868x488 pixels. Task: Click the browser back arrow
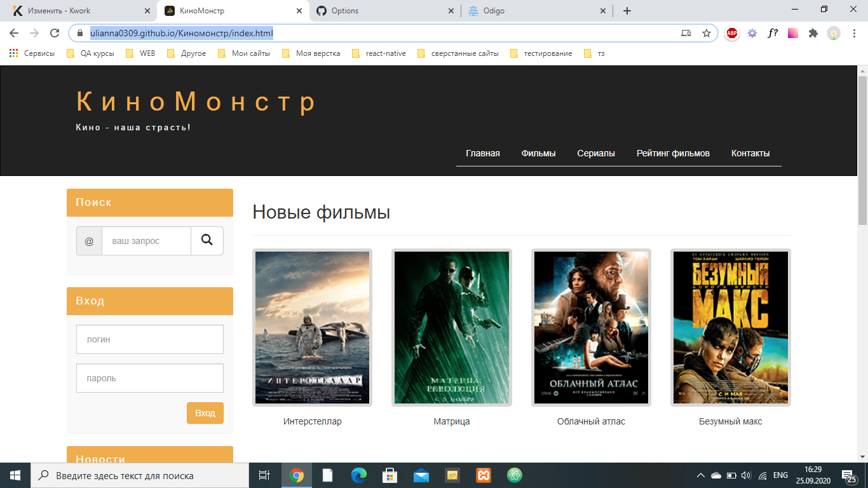click(14, 33)
